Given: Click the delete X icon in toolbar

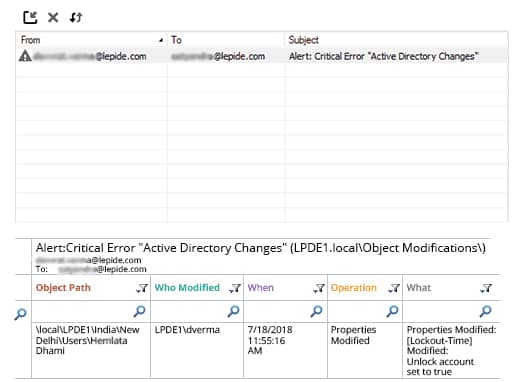Looking at the screenshot, I should point(53,17).
